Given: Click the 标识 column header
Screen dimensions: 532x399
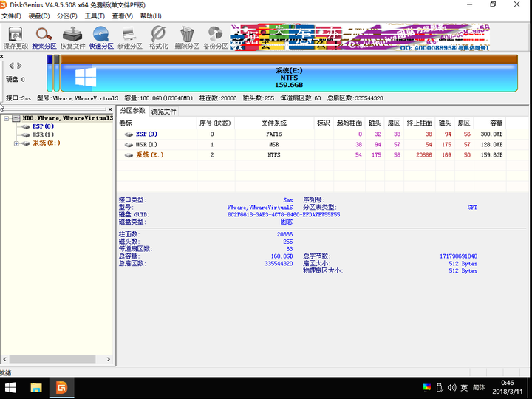Looking at the screenshot, I should click(x=324, y=123).
